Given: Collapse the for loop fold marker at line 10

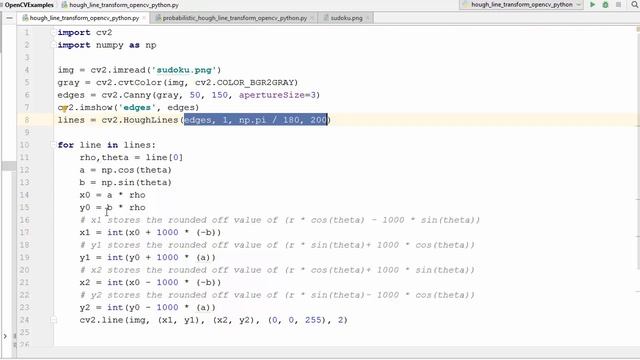Looking at the screenshot, I should point(53,145).
